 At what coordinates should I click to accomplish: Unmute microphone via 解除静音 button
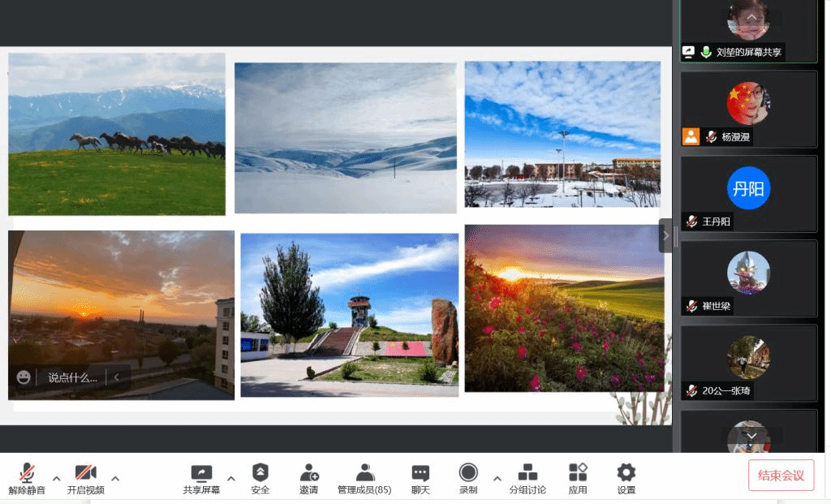click(27, 478)
